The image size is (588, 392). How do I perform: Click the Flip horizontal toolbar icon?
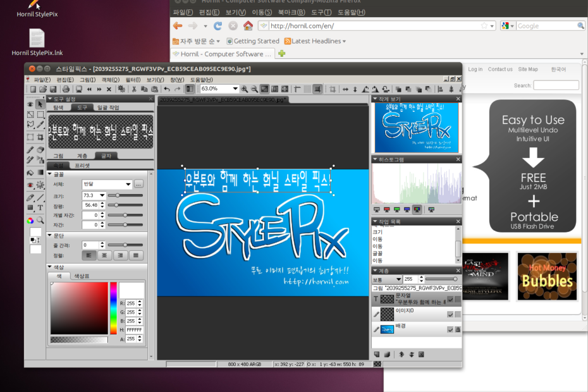pos(345,89)
